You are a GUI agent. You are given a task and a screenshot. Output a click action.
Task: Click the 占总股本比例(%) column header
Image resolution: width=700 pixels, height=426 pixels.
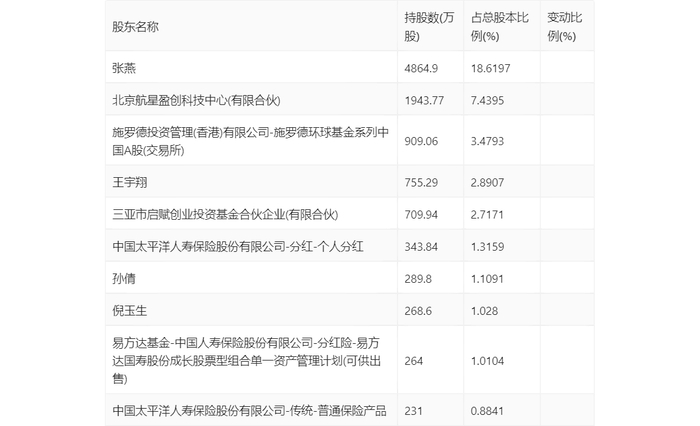pos(500,27)
